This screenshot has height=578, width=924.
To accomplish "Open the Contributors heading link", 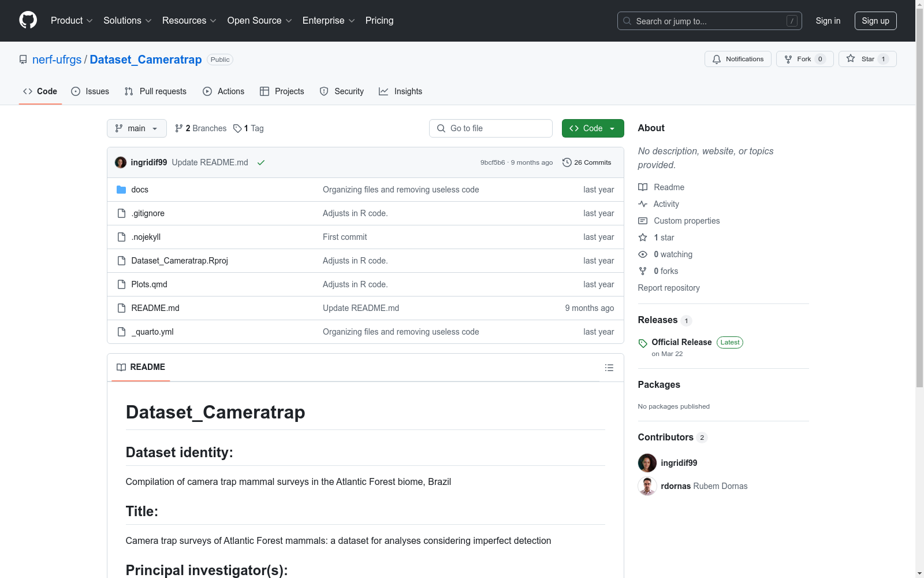I will tap(666, 438).
